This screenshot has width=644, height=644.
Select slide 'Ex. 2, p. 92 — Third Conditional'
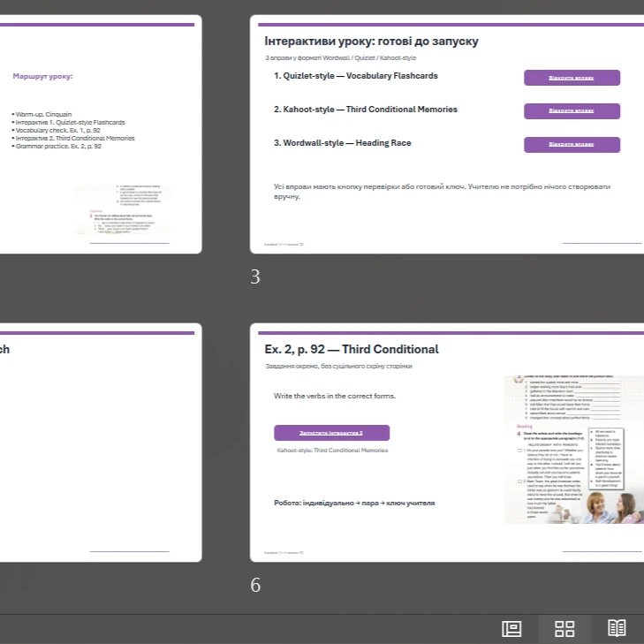(x=447, y=443)
